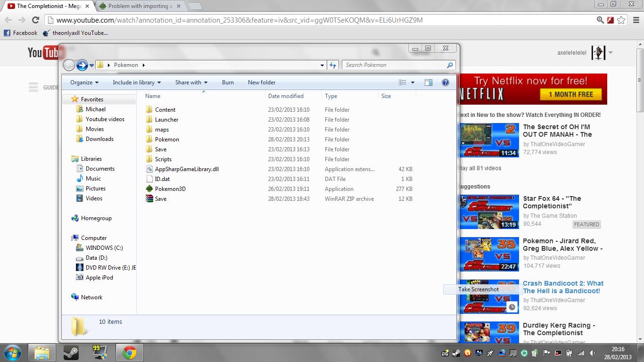Screen dimensions: 644x362
Task: Open Steam from the taskbar
Action: point(71,353)
